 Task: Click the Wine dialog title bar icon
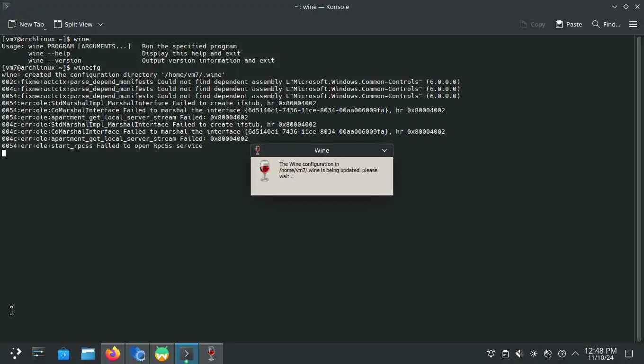pyautogui.click(x=258, y=150)
